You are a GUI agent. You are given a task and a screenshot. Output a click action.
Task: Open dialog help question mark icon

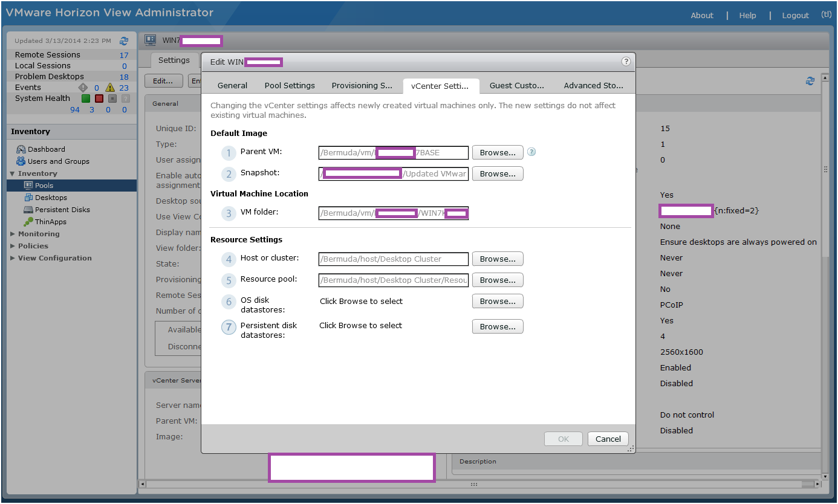click(626, 62)
